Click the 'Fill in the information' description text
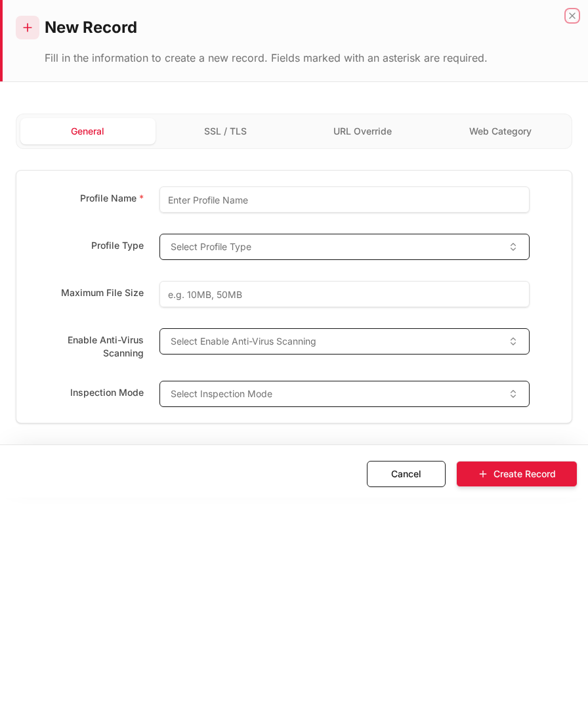 pyautogui.click(x=266, y=58)
